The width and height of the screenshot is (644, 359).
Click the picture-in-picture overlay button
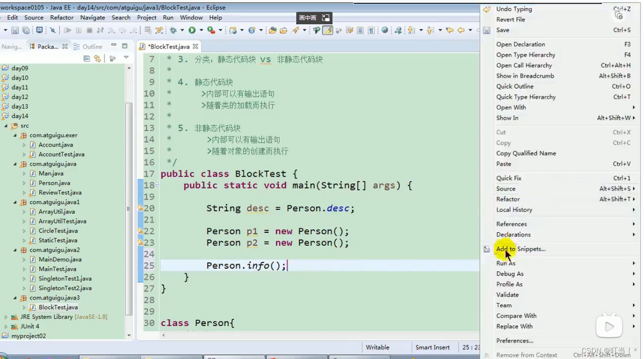[314, 18]
